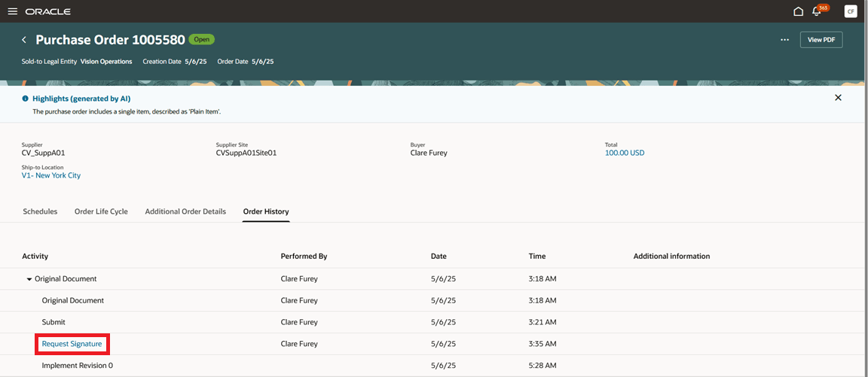Dismiss the AI Highlights banner

coord(838,98)
